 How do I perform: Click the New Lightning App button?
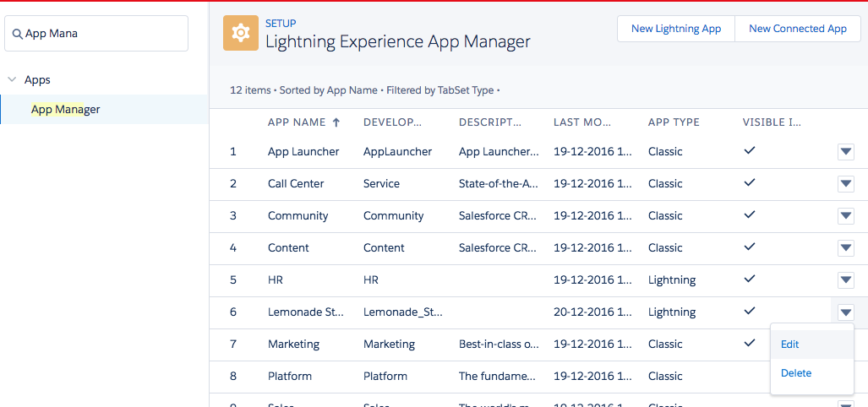[675, 29]
